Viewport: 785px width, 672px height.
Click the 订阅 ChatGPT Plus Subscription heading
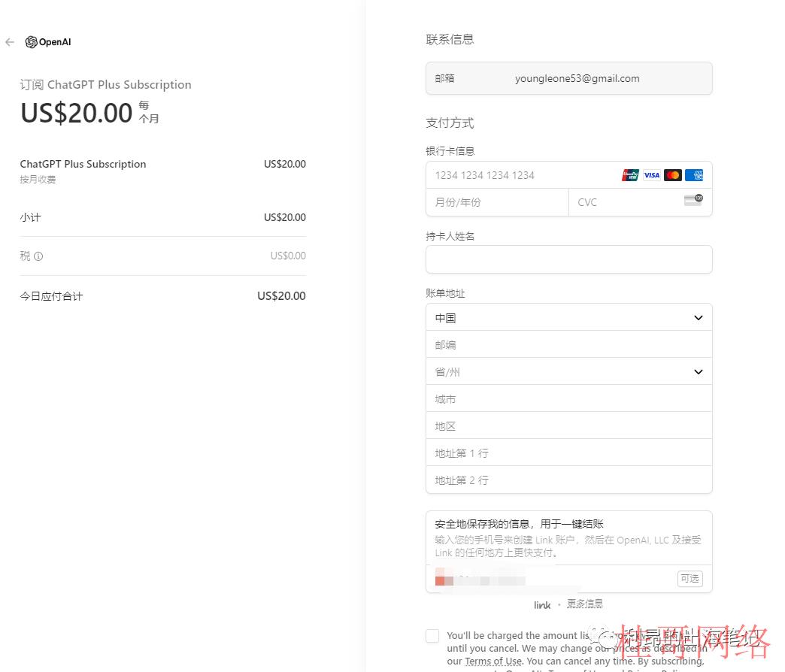tap(105, 84)
